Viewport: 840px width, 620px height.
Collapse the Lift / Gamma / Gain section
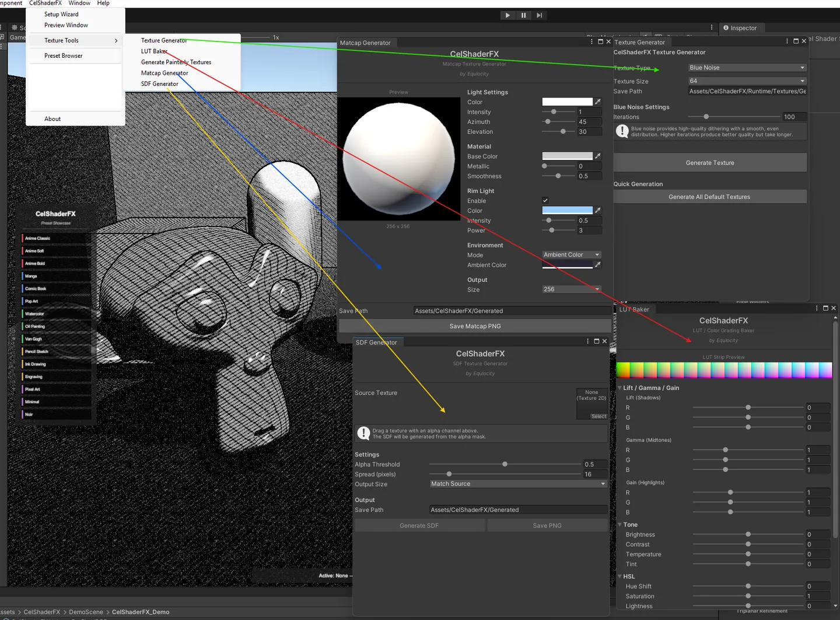[619, 388]
